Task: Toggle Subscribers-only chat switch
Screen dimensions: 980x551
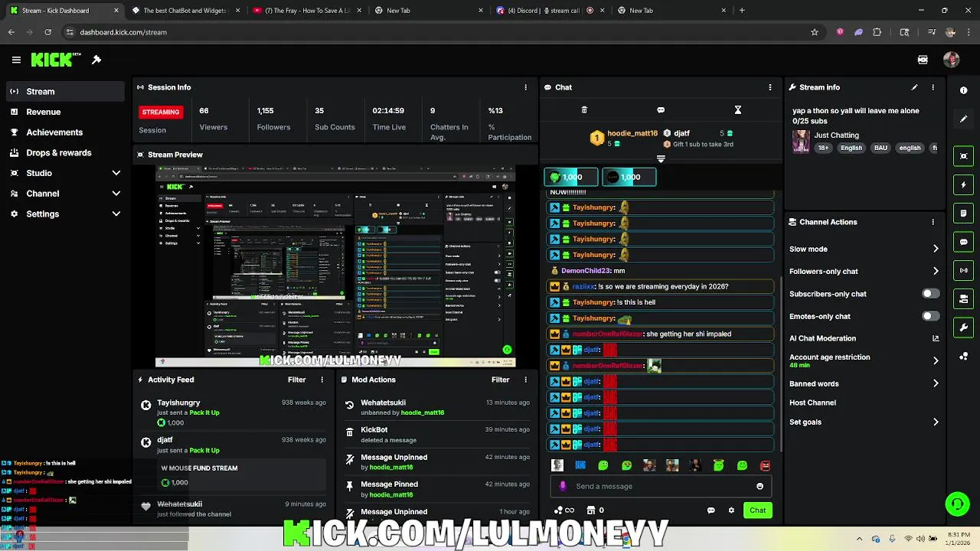Action: pos(930,294)
